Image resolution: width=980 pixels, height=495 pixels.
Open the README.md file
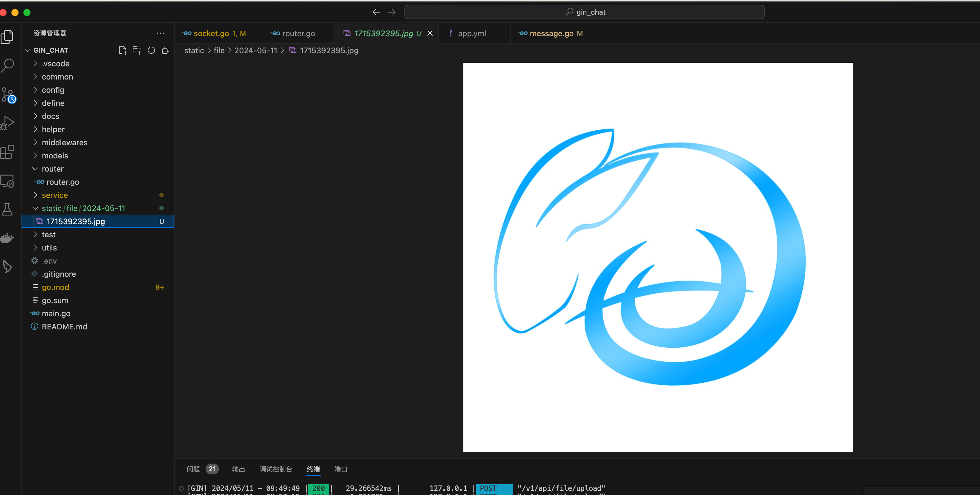(98, 327)
